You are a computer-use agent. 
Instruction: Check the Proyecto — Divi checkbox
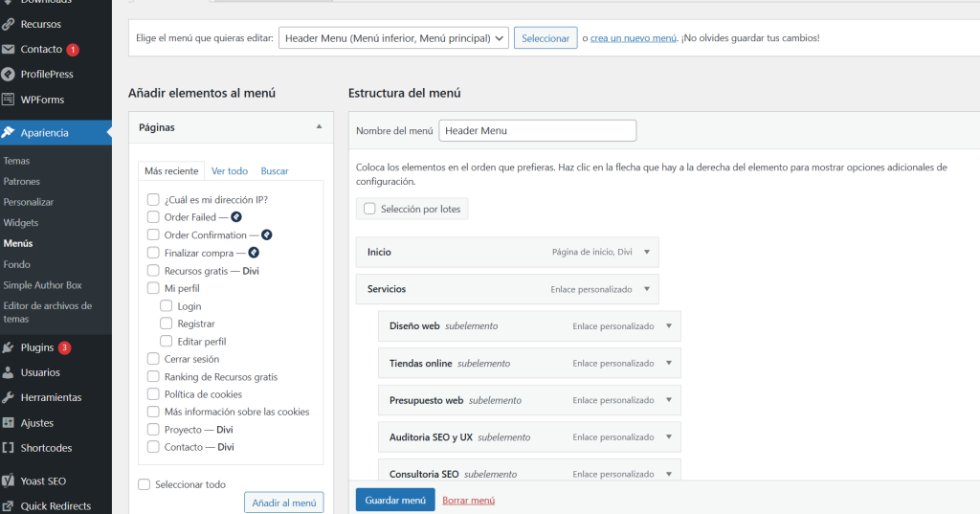(x=153, y=430)
